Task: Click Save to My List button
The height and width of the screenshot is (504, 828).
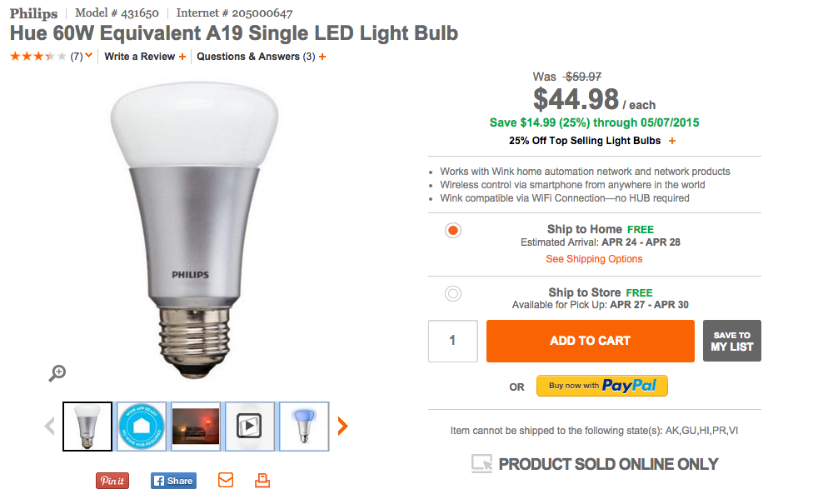Action: pos(731,341)
